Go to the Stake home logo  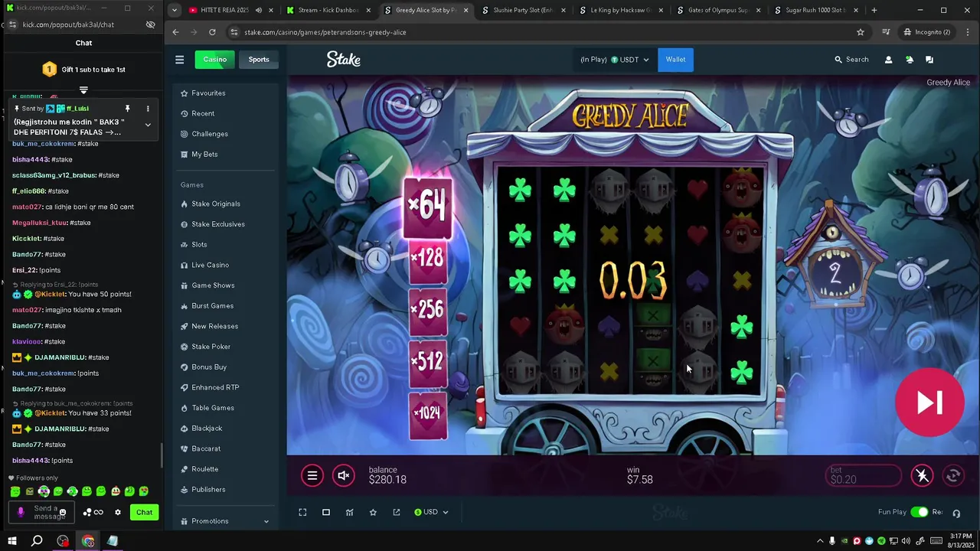coord(344,60)
